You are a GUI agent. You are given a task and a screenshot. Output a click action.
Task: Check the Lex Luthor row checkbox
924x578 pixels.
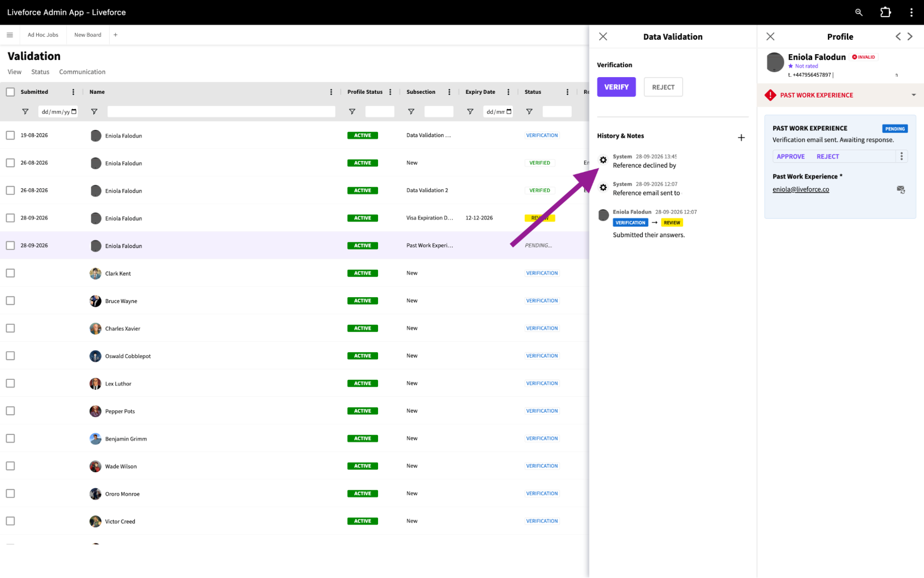click(10, 383)
